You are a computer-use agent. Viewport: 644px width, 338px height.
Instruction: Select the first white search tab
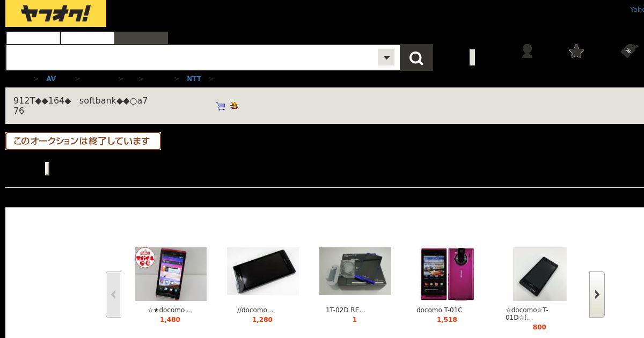[x=33, y=38]
